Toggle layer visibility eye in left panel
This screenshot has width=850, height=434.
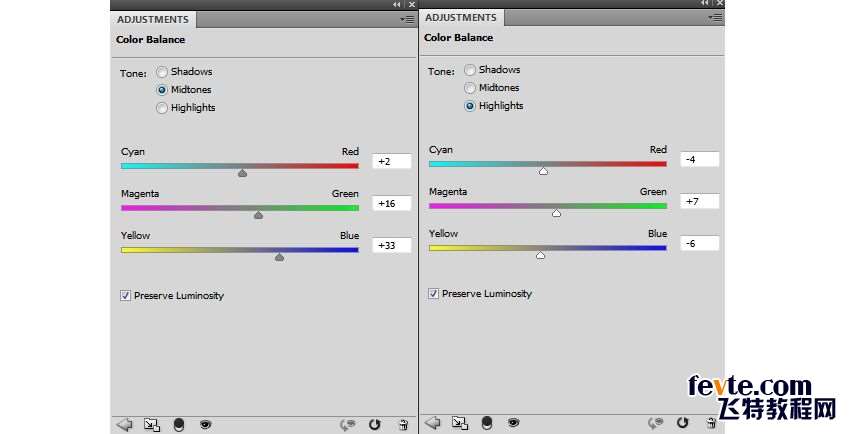point(205,424)
